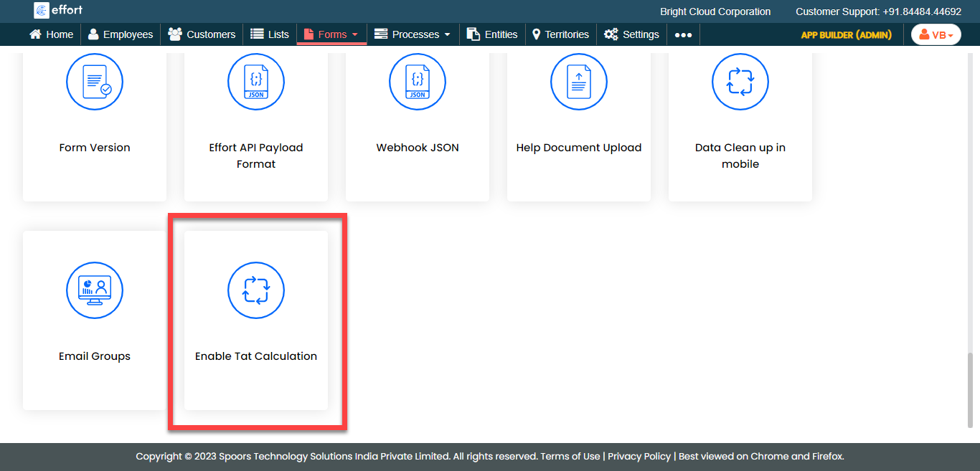Go to the Home tab
This screenshot has width=980, height=471.
[x=51, y=34]
